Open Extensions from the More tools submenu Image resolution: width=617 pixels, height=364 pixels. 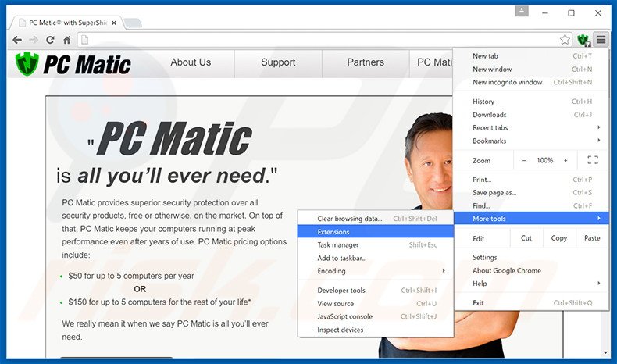tap(376, 232)
